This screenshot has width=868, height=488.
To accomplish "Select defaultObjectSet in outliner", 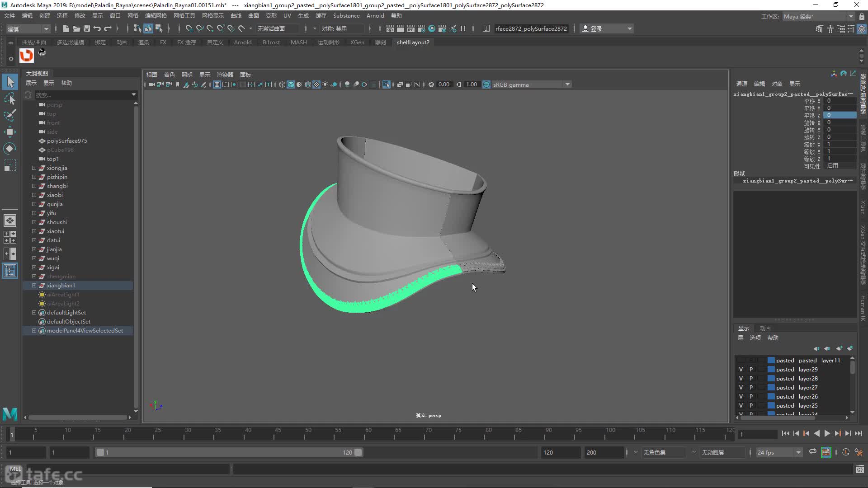I will pos(69,321).
